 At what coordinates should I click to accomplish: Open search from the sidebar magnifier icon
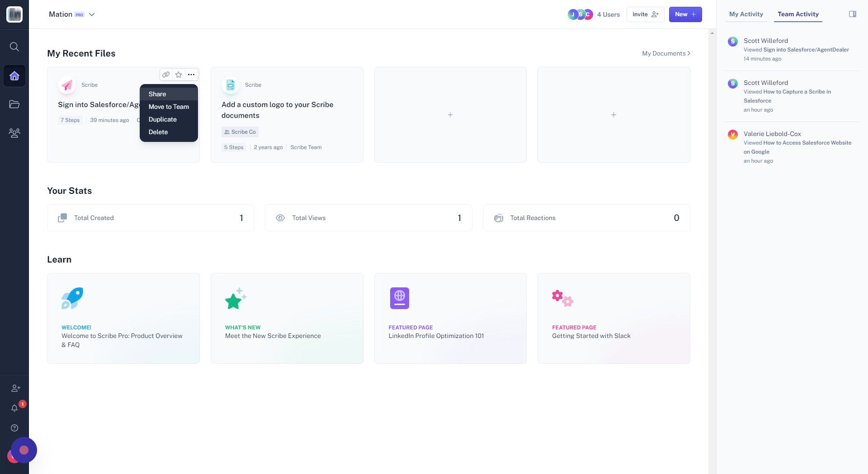point(14,47)
